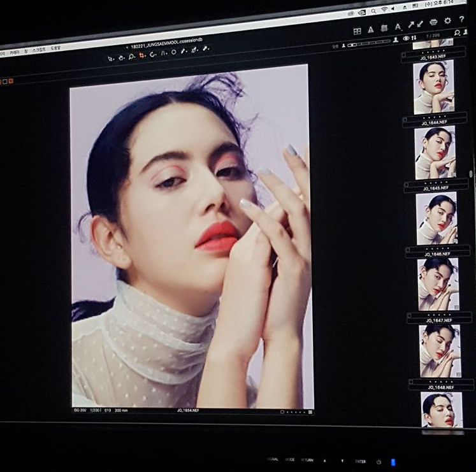Click the JO_1643.NEF filename label
Viewport: 476px width, 472px height.
433,58
